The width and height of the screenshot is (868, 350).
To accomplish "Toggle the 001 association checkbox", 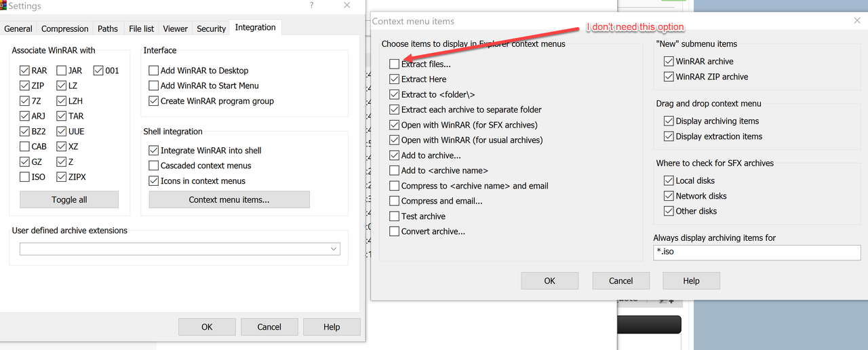I will (x=99, y=71).
